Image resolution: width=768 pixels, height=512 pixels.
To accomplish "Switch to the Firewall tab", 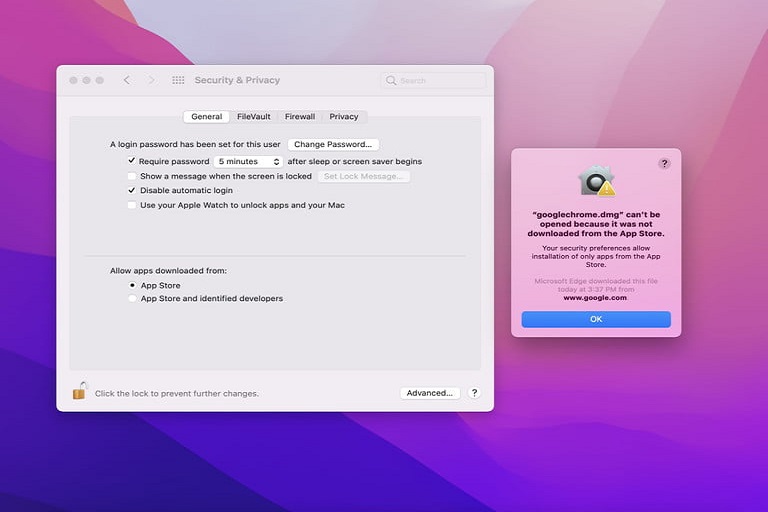I will tap(299, 117).
